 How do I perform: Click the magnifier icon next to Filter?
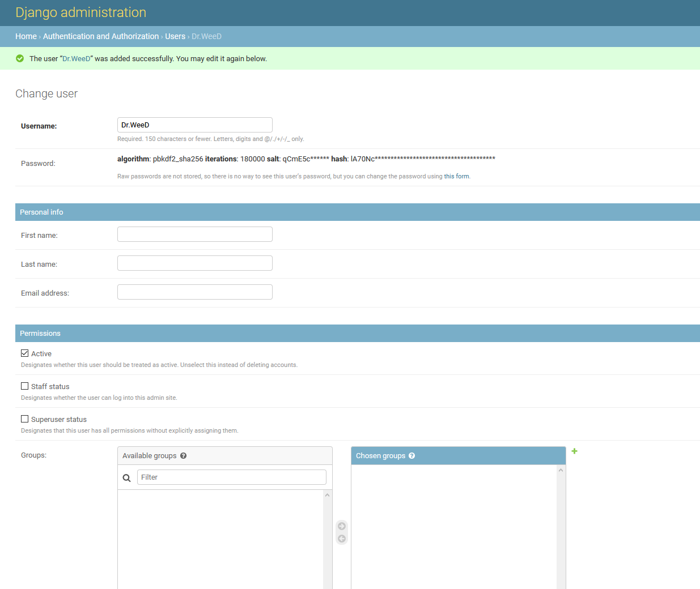pyautogui.click(x=126, y=478)
